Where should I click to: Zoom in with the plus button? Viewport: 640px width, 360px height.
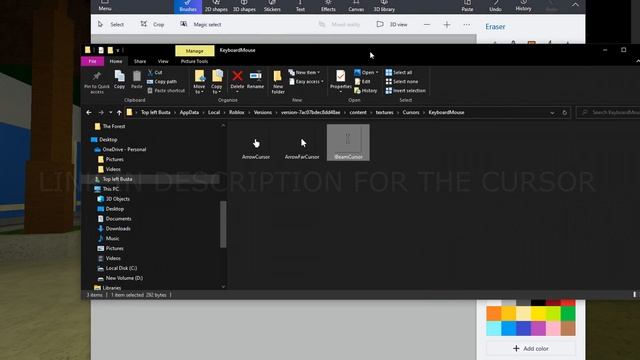[447, 24]
